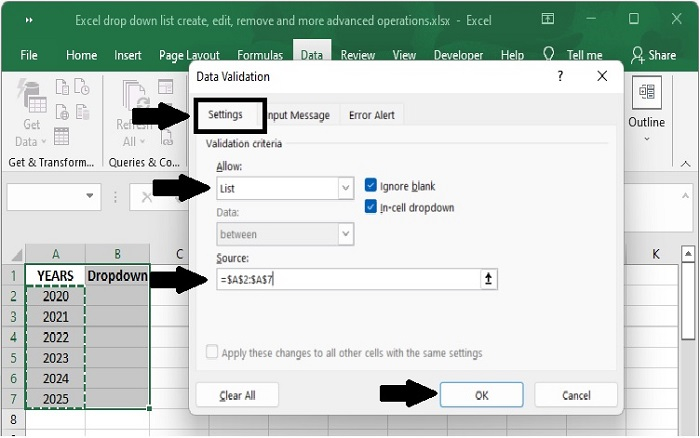Screen dimensions: 700x438
Task: Open the Developer ribbon tab
Action: 458,55
